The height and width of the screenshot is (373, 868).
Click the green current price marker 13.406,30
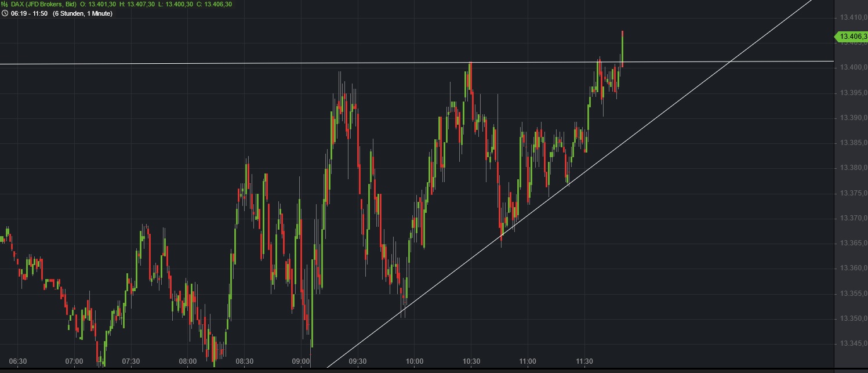point(851,36)
